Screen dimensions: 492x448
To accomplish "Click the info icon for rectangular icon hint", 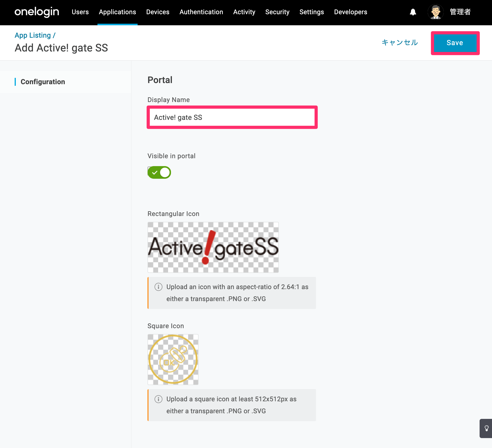I will click(158, 287).
